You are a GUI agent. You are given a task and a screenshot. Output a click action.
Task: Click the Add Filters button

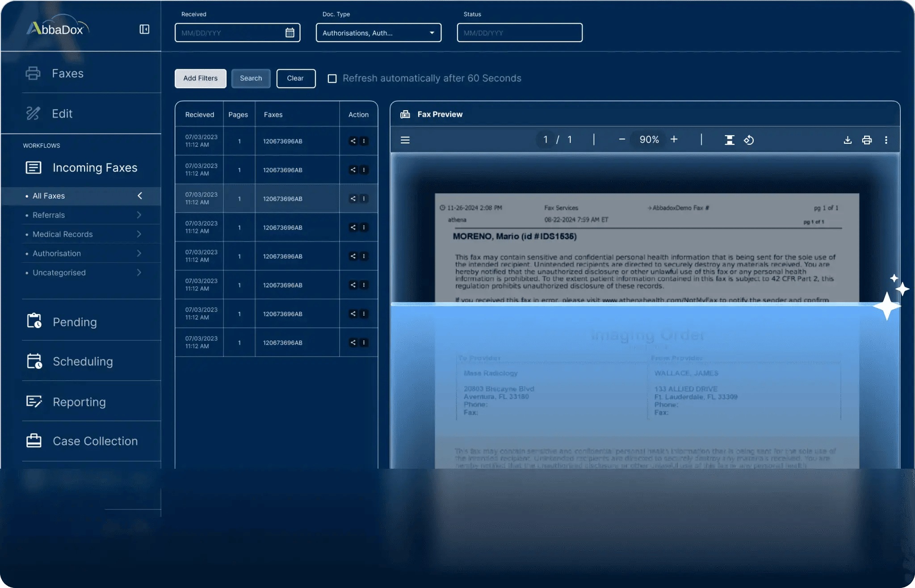click(200, 79)
